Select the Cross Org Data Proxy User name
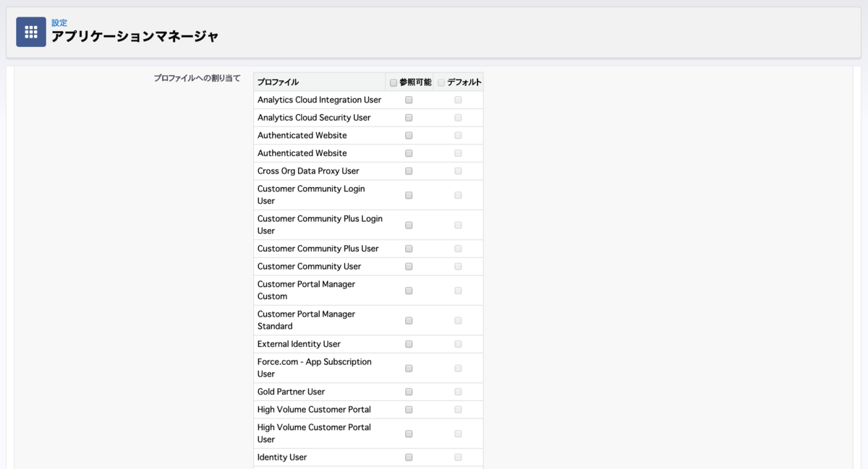This screenshot has height=469, width=868. coord(308,171)
